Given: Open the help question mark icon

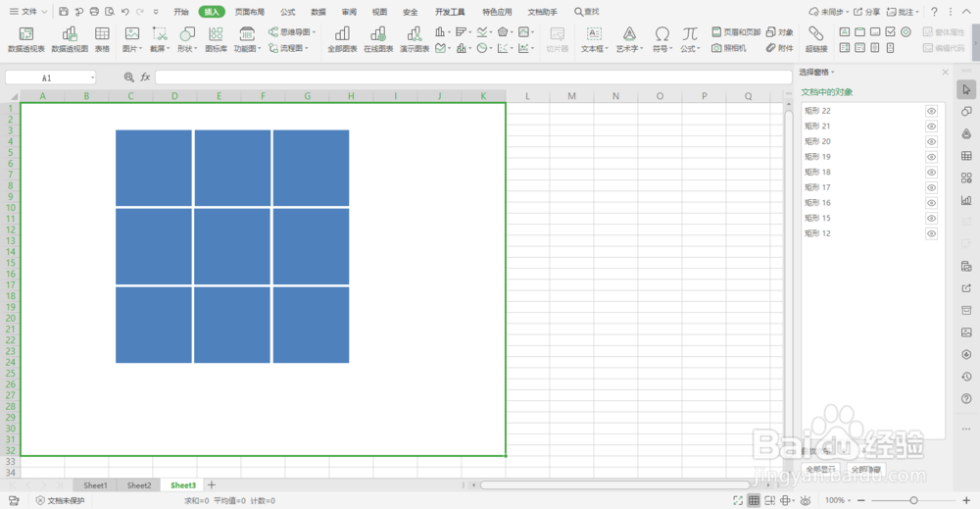Looking at the screenshot, I should (934, 11).
